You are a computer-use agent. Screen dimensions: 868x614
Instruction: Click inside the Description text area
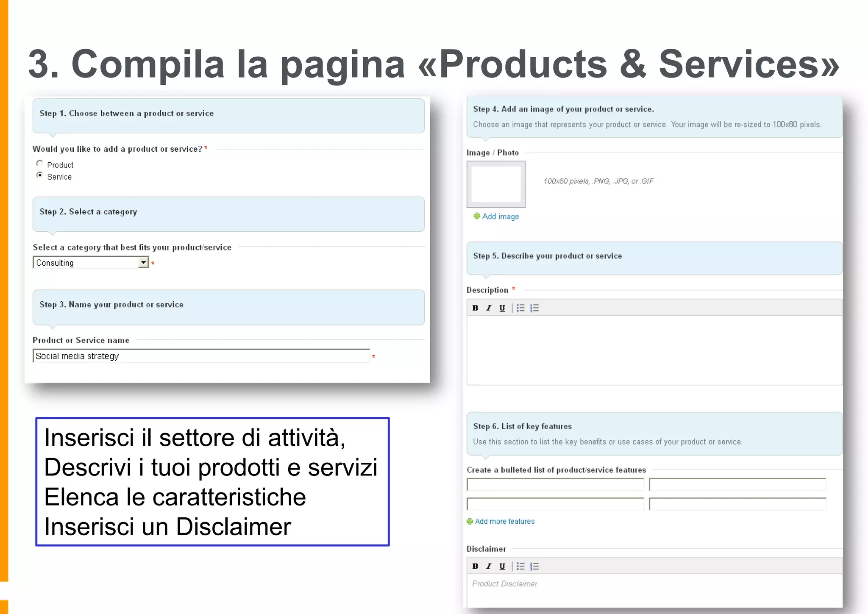pos(654,350)
